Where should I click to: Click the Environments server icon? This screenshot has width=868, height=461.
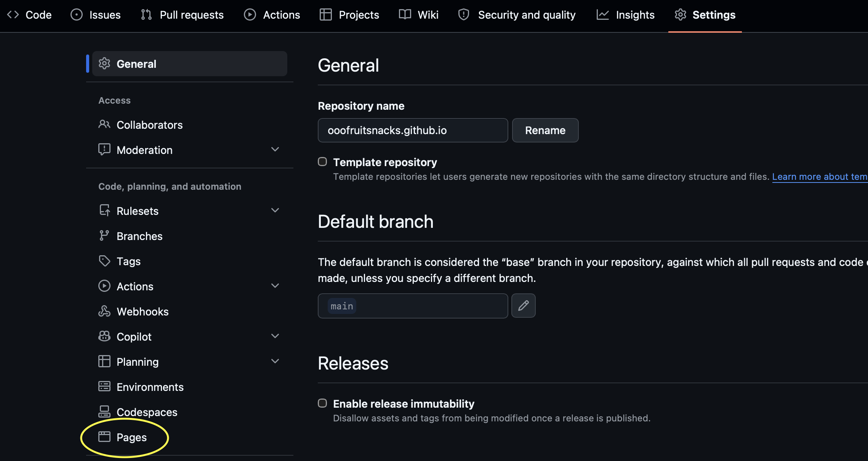[104, 386]
